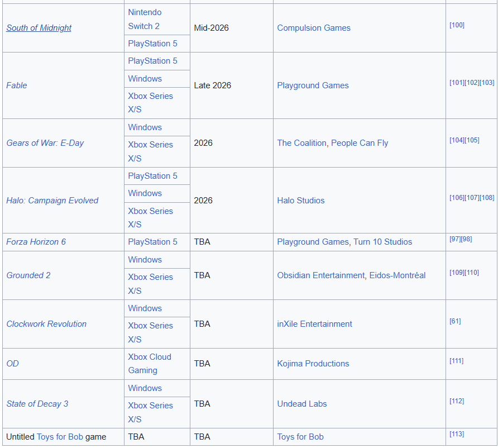Viewport: 498px width, 448px height.
Task: Open Playground Games link in Forza row
Action: coord(313,242)
